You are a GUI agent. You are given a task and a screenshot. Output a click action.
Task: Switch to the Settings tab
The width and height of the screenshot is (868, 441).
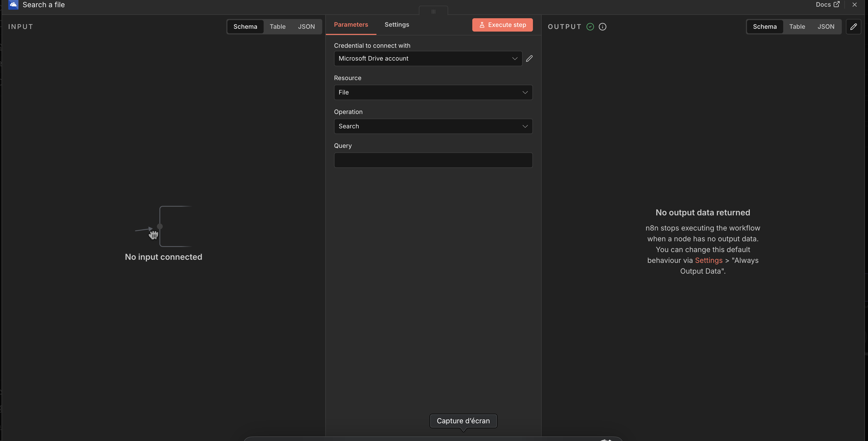pos(396,25)
